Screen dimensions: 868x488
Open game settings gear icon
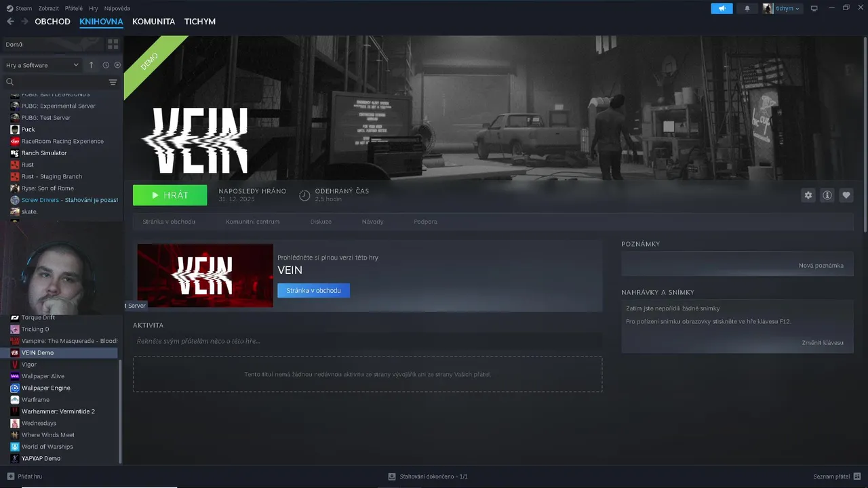(x=808, y=195)
